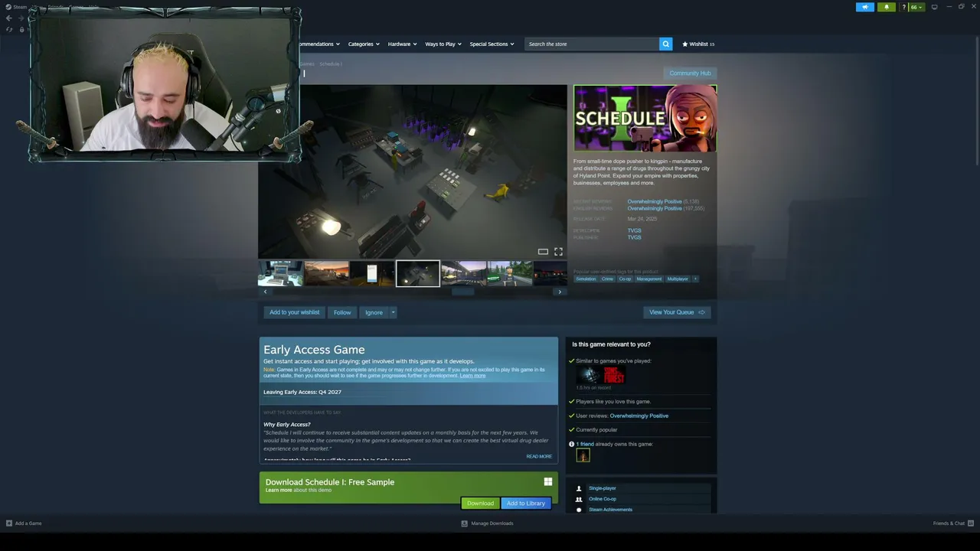
Task: Click the thumbnail strip right arrow
Action: coord(560,292)
